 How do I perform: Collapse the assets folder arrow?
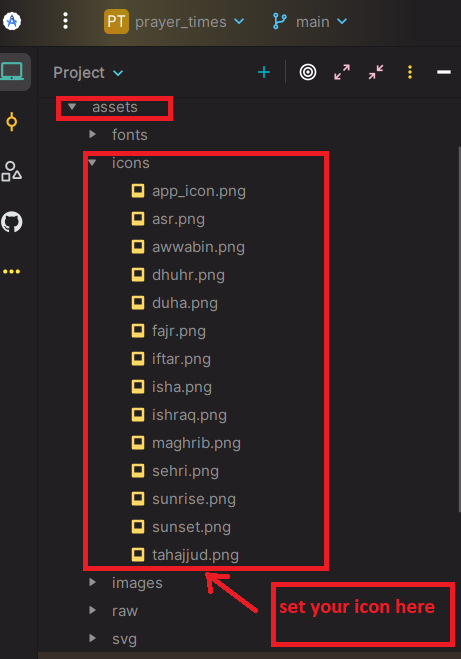72,107
